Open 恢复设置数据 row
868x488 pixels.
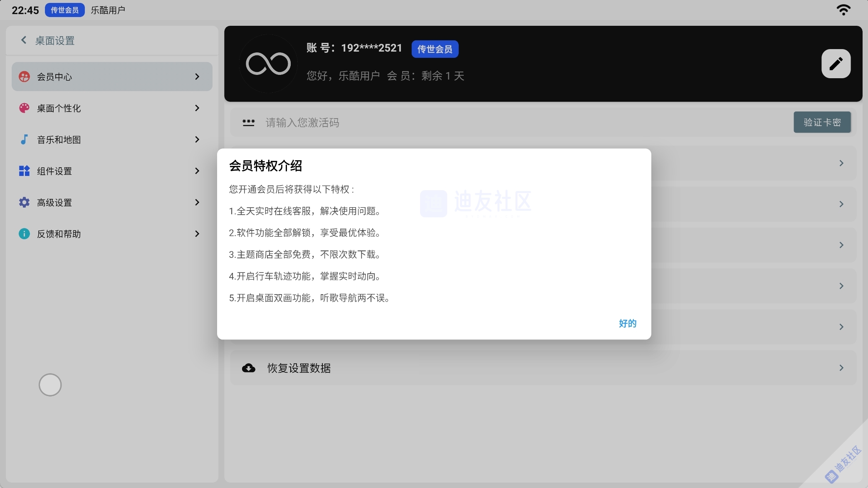point(544,368)
